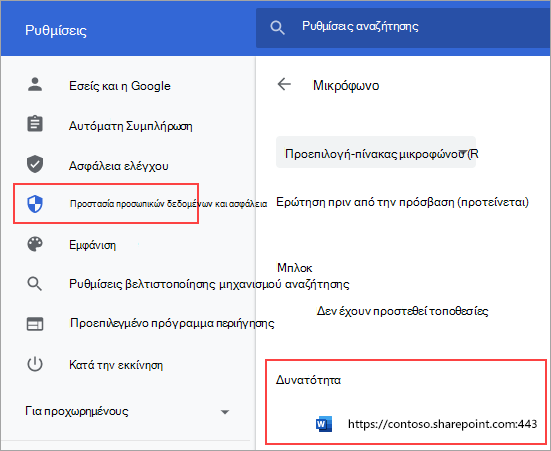Open Ρυθμίσεις βελτιστοποίησης μηχανισμού αναζήτησης

pyautogui.click(x=209, y=284)
